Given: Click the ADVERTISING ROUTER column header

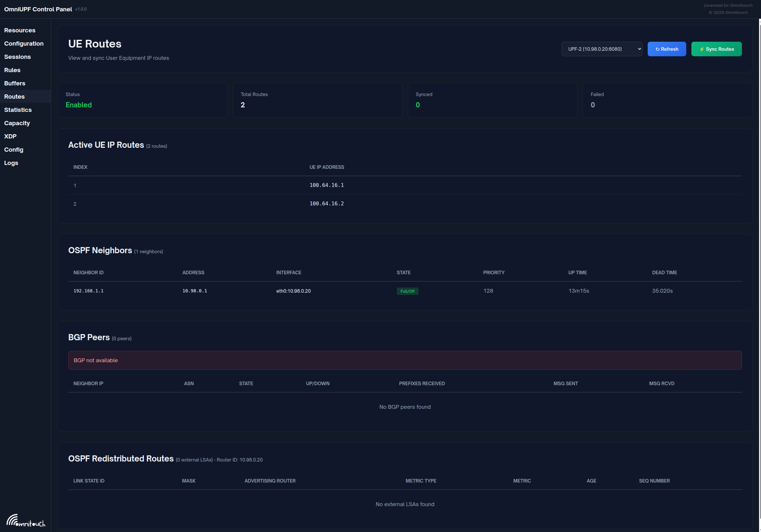Looking at the screenshot, I should (270, 481).
